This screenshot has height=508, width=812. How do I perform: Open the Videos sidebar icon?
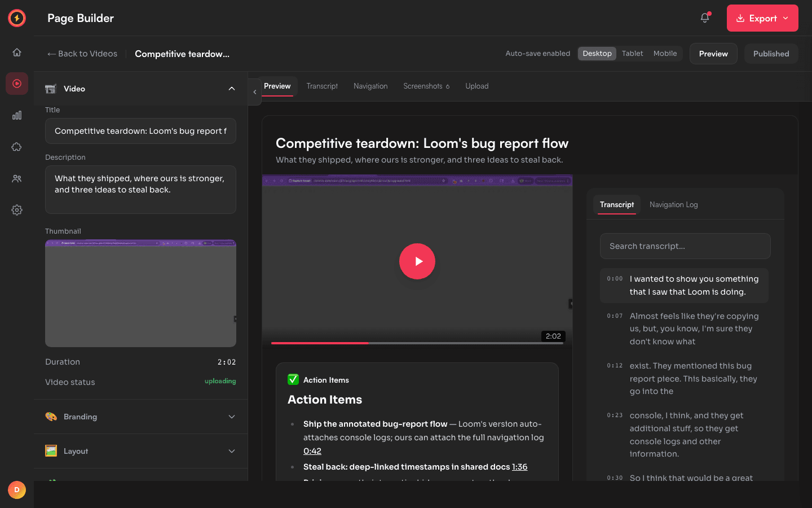(17, 84)
